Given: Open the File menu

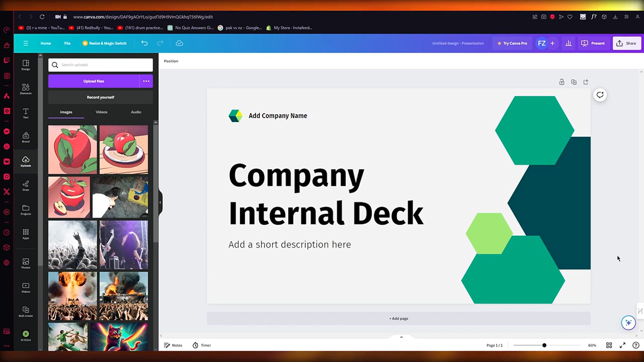Looking at the screenshot, I should [67, 43].
